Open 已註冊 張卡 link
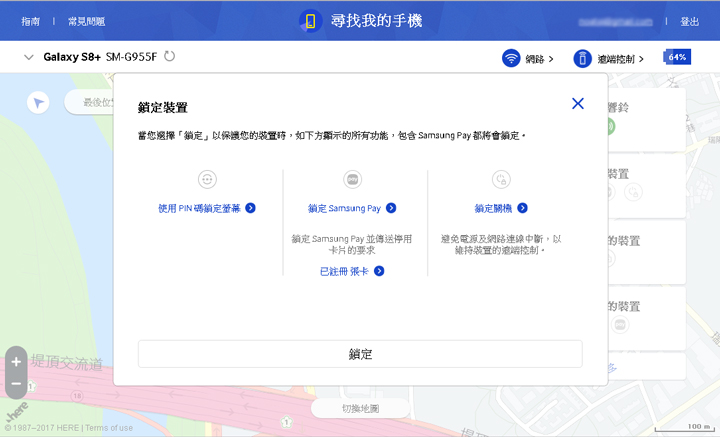 pos(344,271)
